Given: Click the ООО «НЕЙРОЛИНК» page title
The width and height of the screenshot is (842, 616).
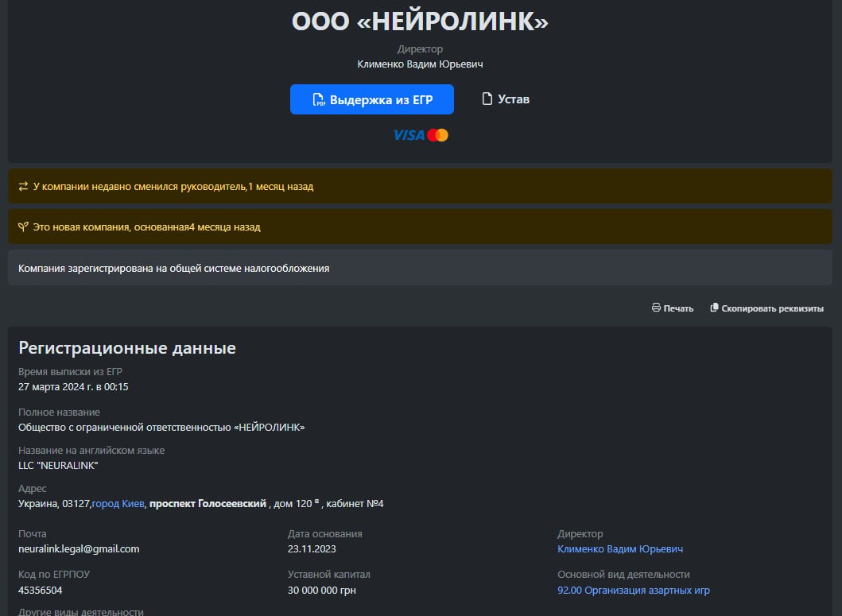Looking at the screenshot, I should [420, 21].
